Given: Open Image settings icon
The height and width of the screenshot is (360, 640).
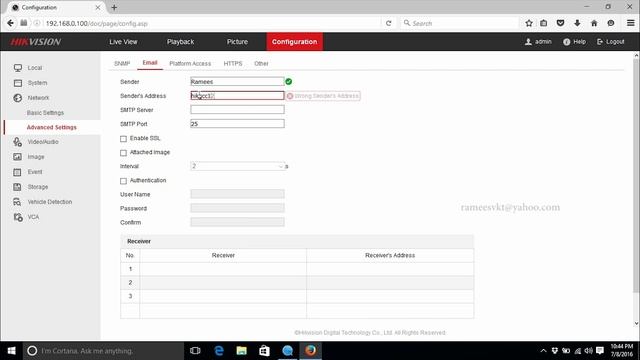Looking at the screenshot, I should (18, 157).
